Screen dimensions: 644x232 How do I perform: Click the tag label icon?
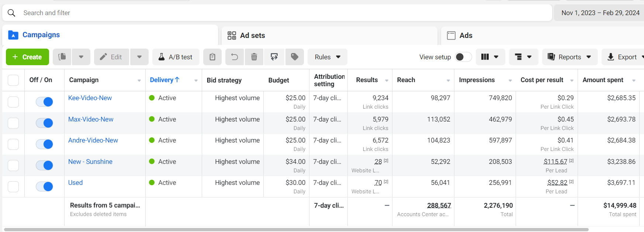(x=294, y=57)
